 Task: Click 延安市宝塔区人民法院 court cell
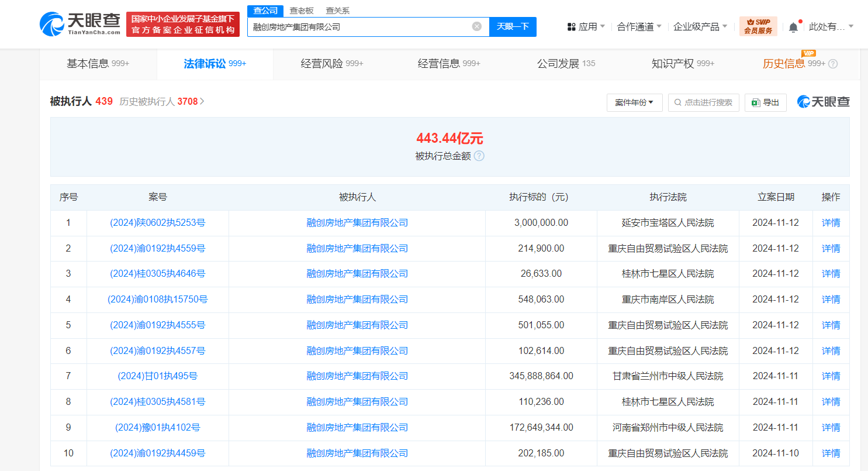coord(668,223)
